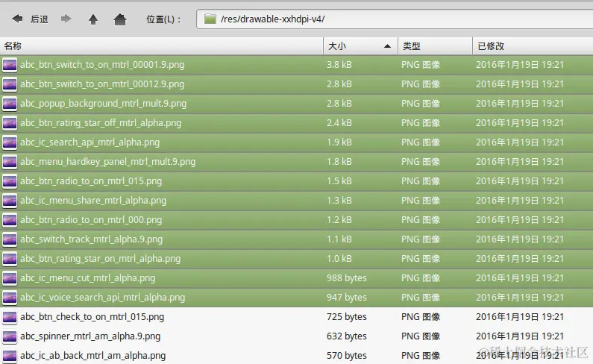Click icon of abc_spinner_mtrl_am_alpha.9.png
The width and height of the screenshot is (593, 364).
[10, 336]
